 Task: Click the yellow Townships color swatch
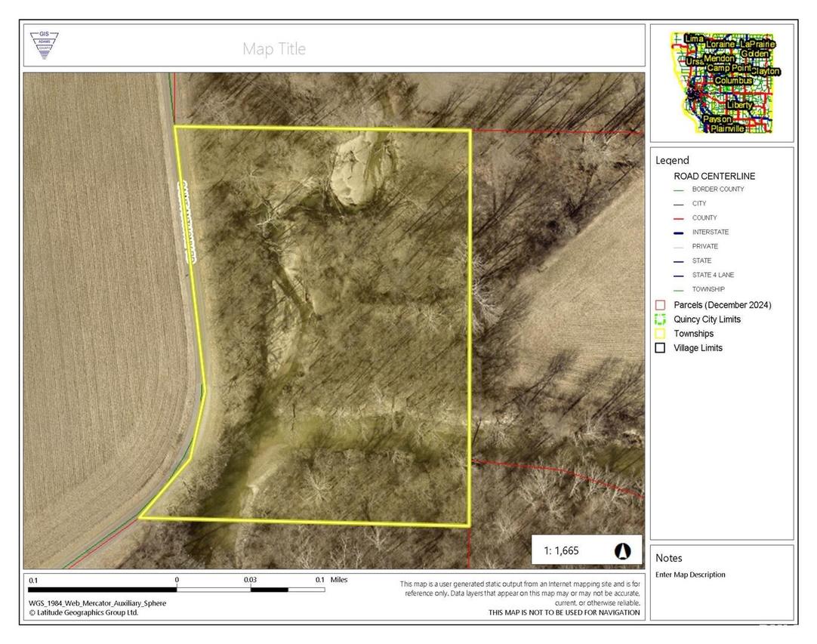[658, 333]
